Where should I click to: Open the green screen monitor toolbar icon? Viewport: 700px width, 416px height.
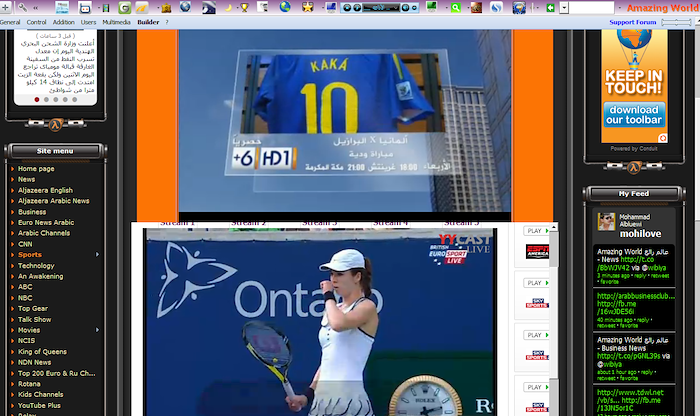[431, 7]
